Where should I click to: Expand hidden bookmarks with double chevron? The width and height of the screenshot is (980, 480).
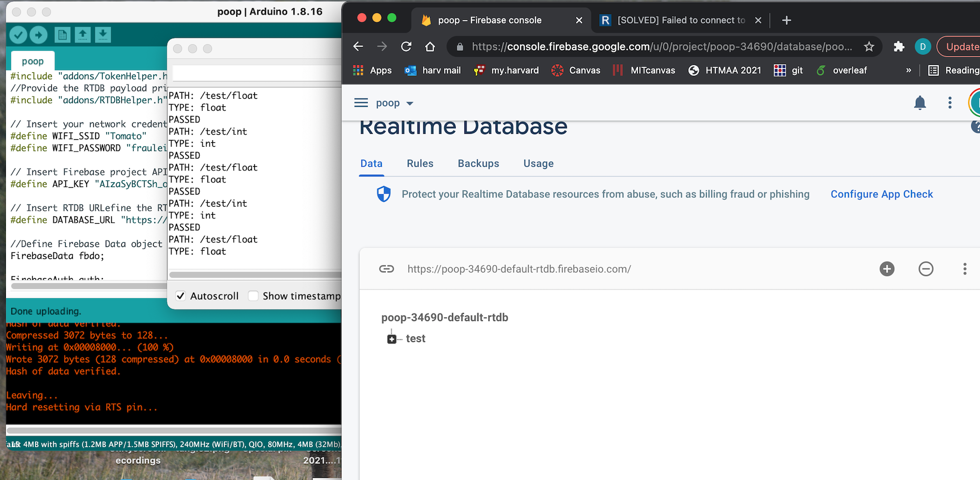point(909,70)
